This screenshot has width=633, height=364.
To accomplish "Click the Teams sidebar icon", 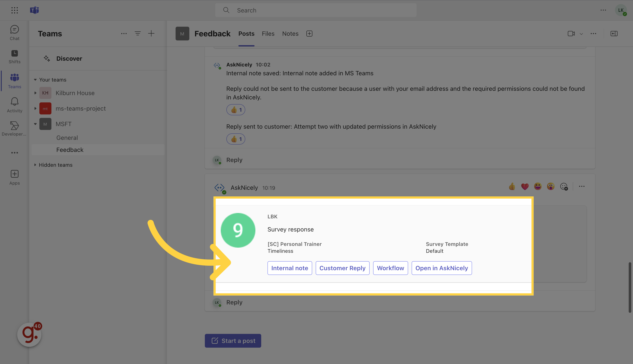I will click(14, 81).
